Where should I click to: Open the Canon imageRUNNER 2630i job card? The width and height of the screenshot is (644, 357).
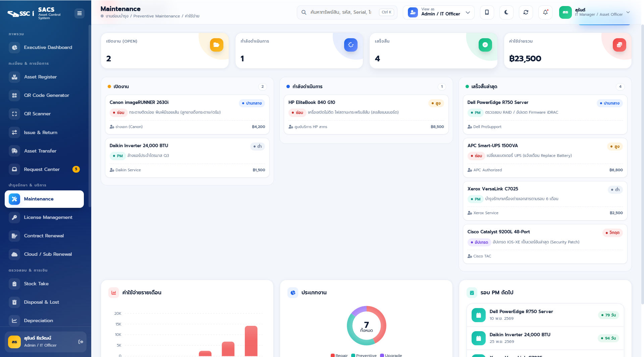(x=187, y=115)
